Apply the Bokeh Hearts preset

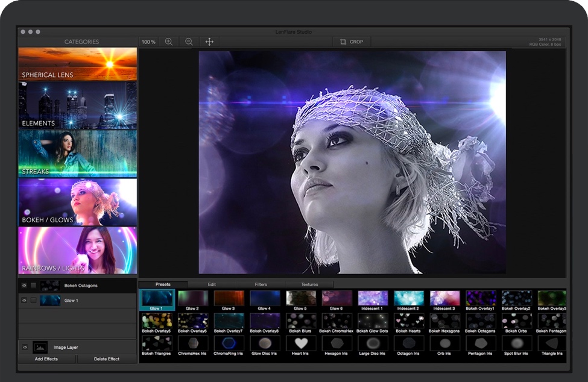click(408, 321)
